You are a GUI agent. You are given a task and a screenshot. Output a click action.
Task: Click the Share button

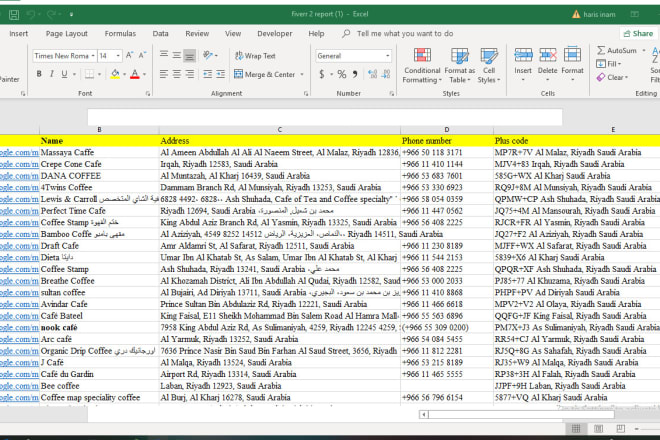(638, 34)
